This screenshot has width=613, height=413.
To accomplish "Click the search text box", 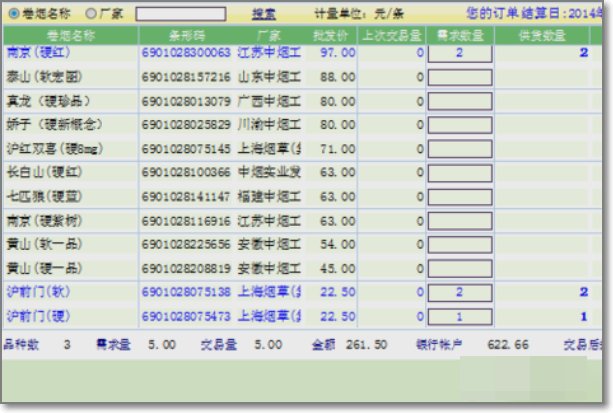I will [181, 14].
